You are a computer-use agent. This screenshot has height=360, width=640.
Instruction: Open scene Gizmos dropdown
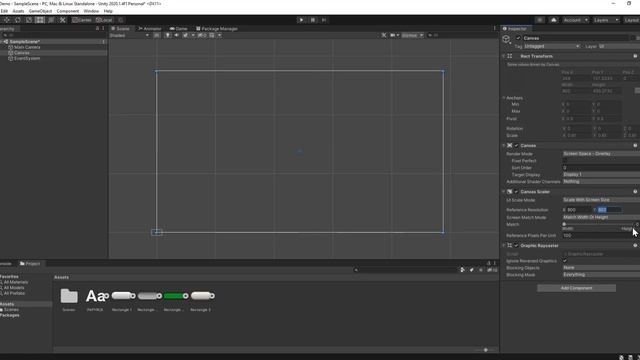(412, 36)
